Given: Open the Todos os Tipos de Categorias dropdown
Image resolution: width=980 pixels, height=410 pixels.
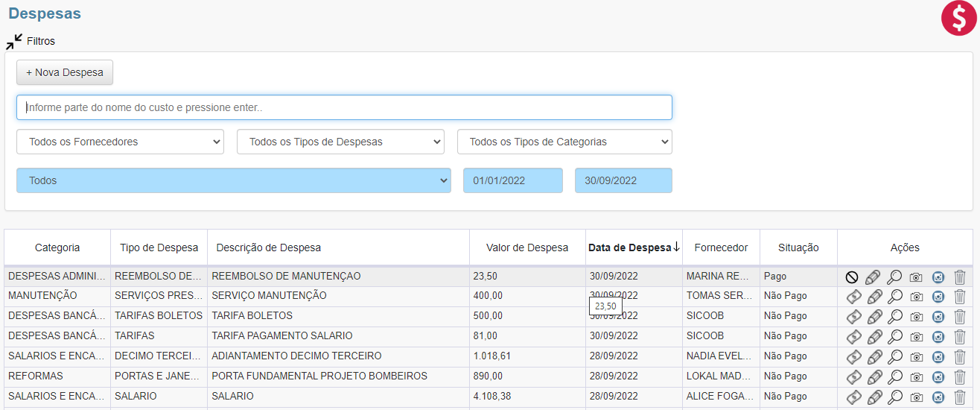Looking at the screenshot, I should pos(564,142).
